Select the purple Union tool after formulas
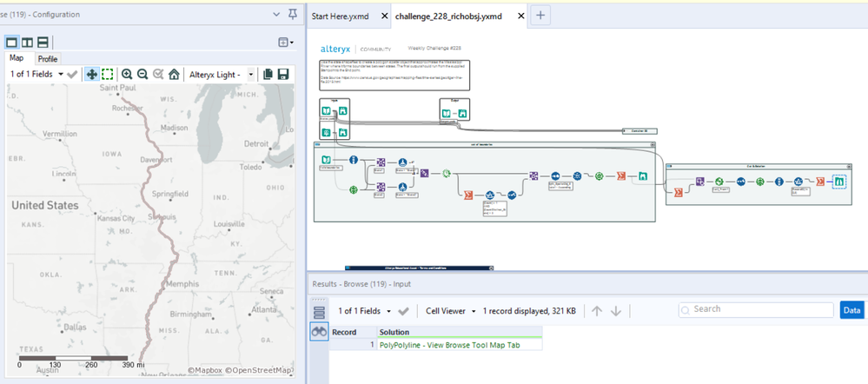 click(424, 174)
